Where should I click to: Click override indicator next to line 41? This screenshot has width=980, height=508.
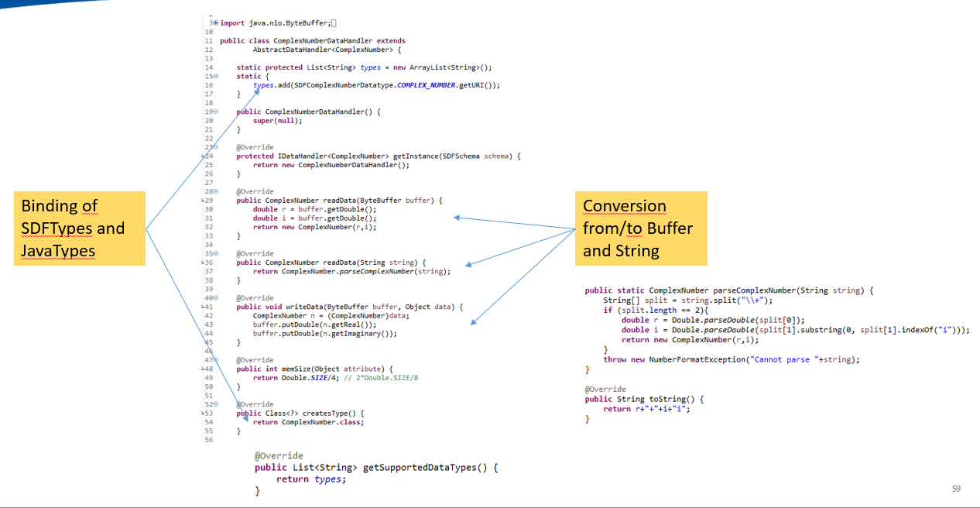[203, 307]
